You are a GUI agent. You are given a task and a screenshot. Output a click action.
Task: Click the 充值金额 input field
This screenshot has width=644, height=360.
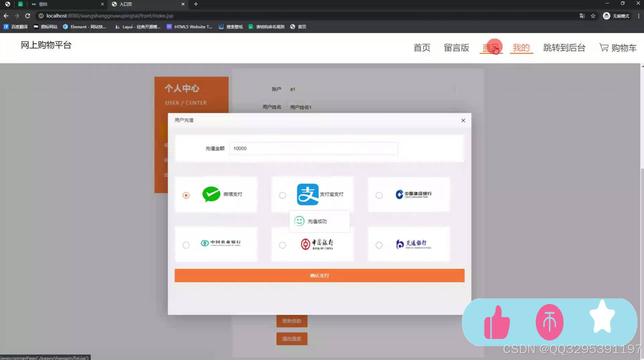pos(314,148)
